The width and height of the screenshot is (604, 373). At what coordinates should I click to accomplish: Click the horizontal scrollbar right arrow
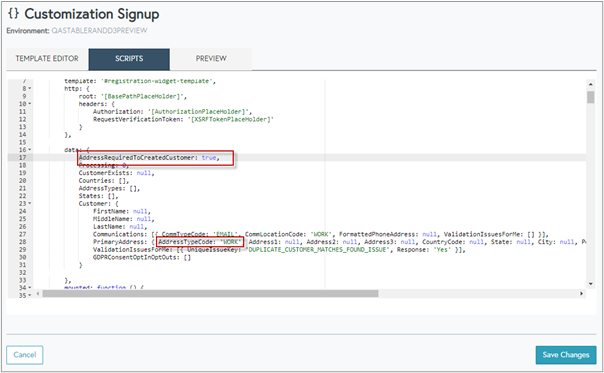(x=582, y=294)
